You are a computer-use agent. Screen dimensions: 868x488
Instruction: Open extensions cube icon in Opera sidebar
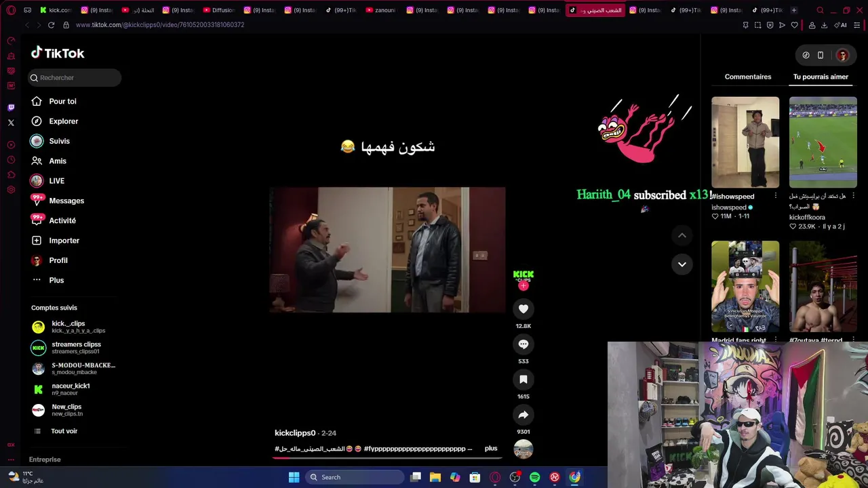11,175
